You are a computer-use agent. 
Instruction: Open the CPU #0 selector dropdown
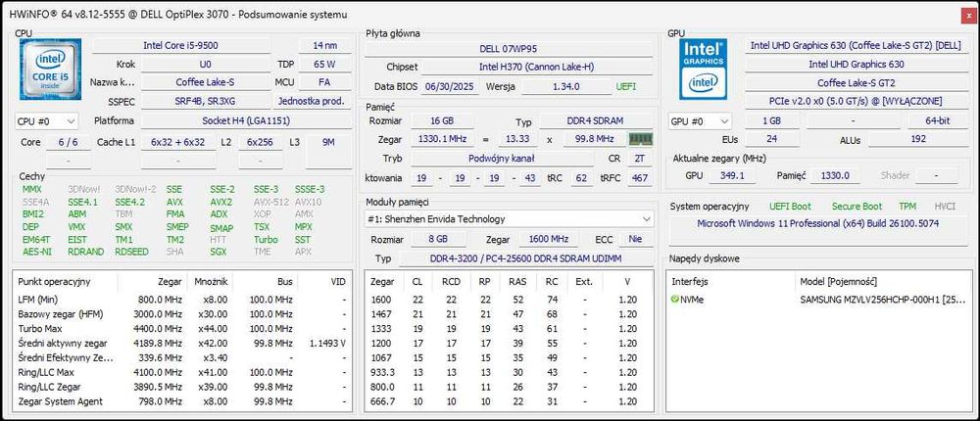[x=46, y=121]
